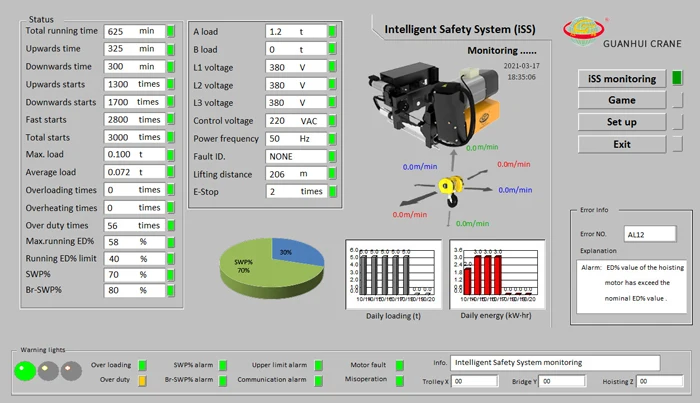
Task: Click the Error NO. field showing AL12
Action: coord(650,234)
